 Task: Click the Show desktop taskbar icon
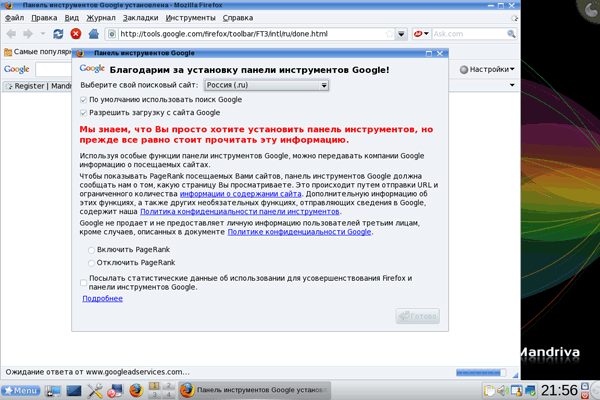[x=53, y=391]
